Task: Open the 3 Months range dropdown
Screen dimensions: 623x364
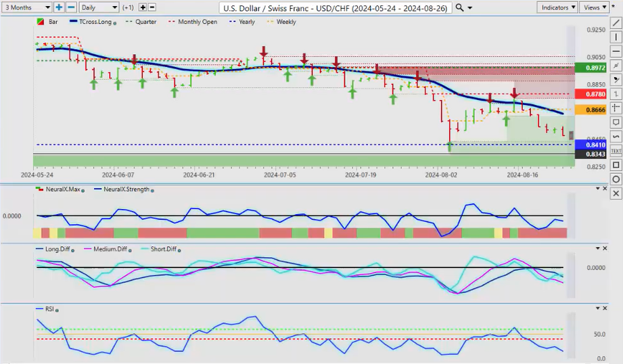Action: [x=26, y=7]
